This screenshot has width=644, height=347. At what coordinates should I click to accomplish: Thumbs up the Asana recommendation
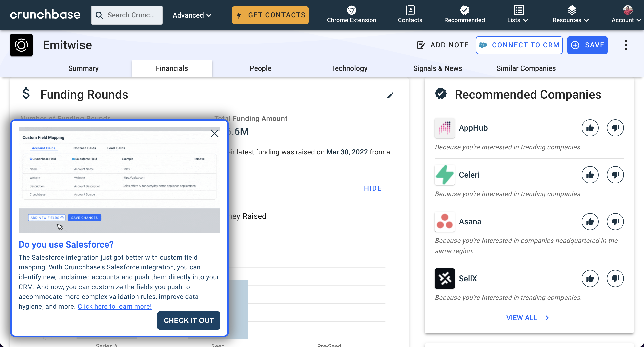pos(590,222)
